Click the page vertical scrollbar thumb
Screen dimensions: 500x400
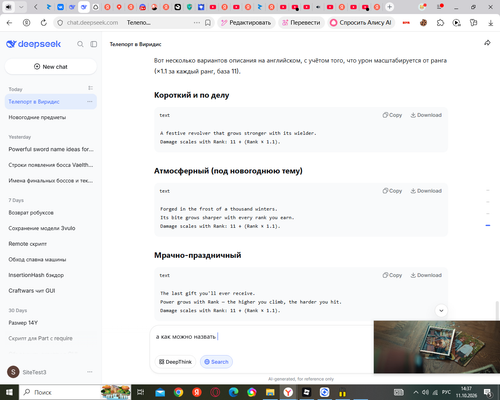pos(497,311)
